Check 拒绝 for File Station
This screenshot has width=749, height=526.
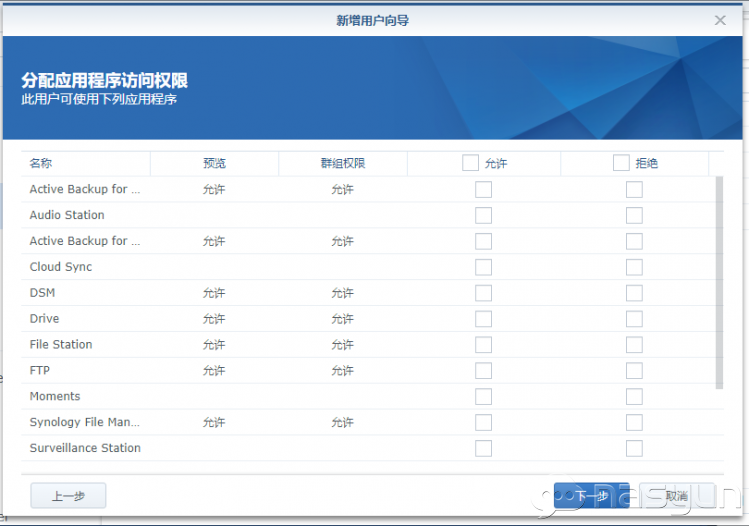tap(634, 344)
